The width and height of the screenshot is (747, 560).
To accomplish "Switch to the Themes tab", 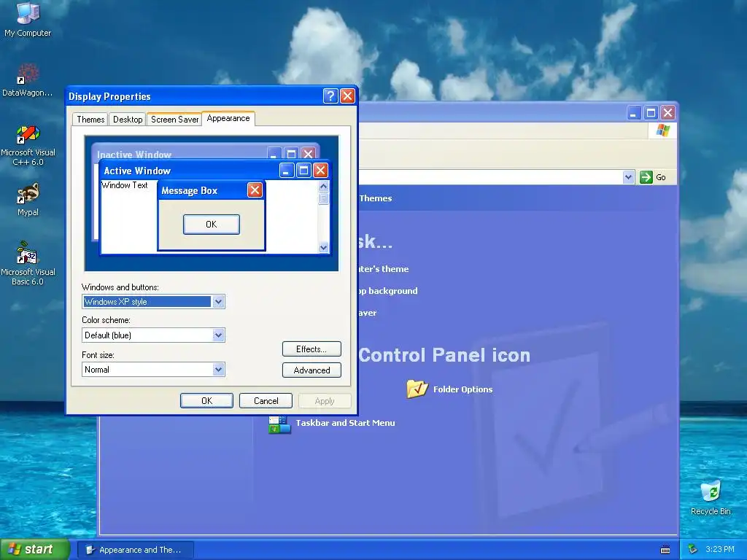I will pyautogui.click(x=90, y=119).
